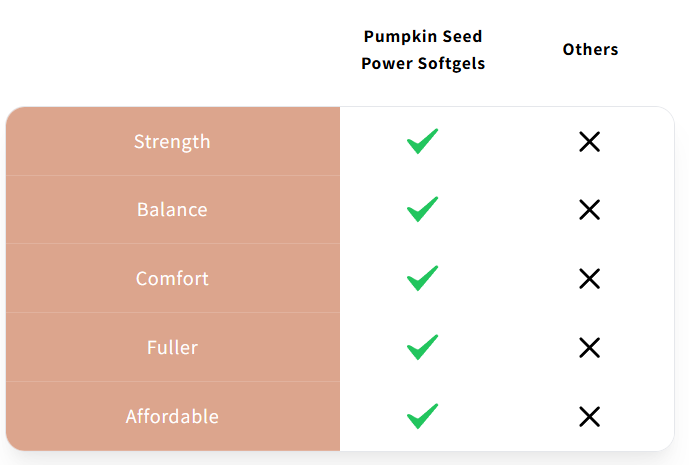Click the black X in Fuller row
689x465 pixels.
(x=589, y=348)
